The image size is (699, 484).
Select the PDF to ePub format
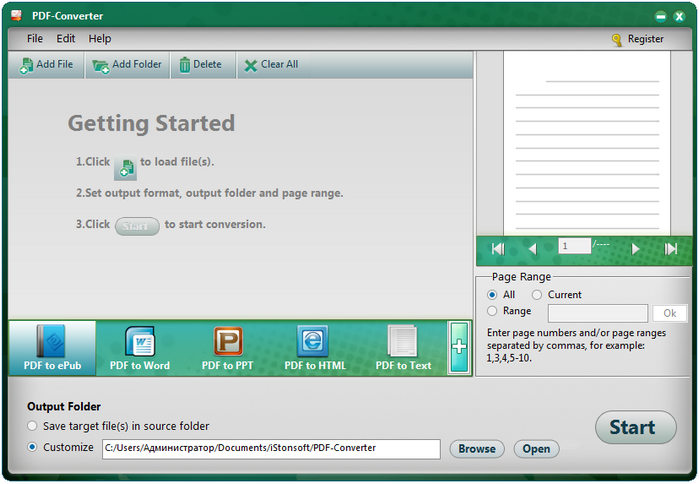click(x=52, y=348)
